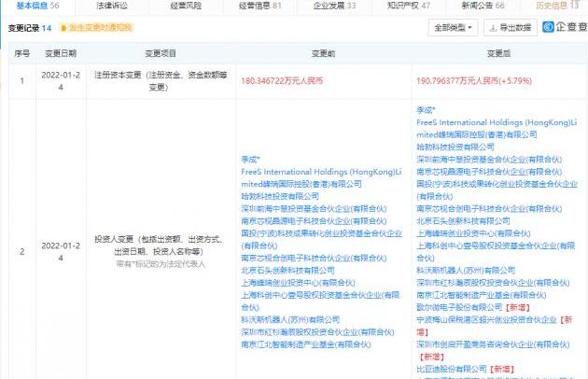Open 科沃斯机器人(苏州)有限公司 in 变更前 column
The height and width of the screenshot is (379, 588).
click(290, 319)
